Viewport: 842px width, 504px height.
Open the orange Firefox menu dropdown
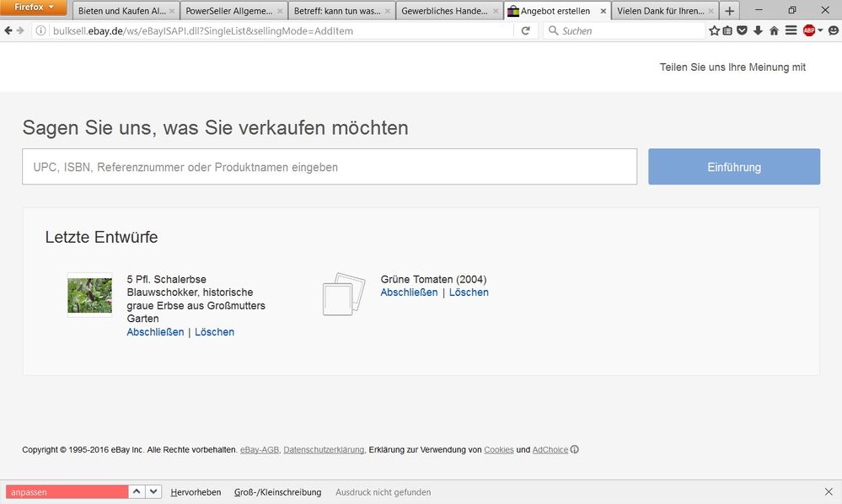click(x=34, y=8)
